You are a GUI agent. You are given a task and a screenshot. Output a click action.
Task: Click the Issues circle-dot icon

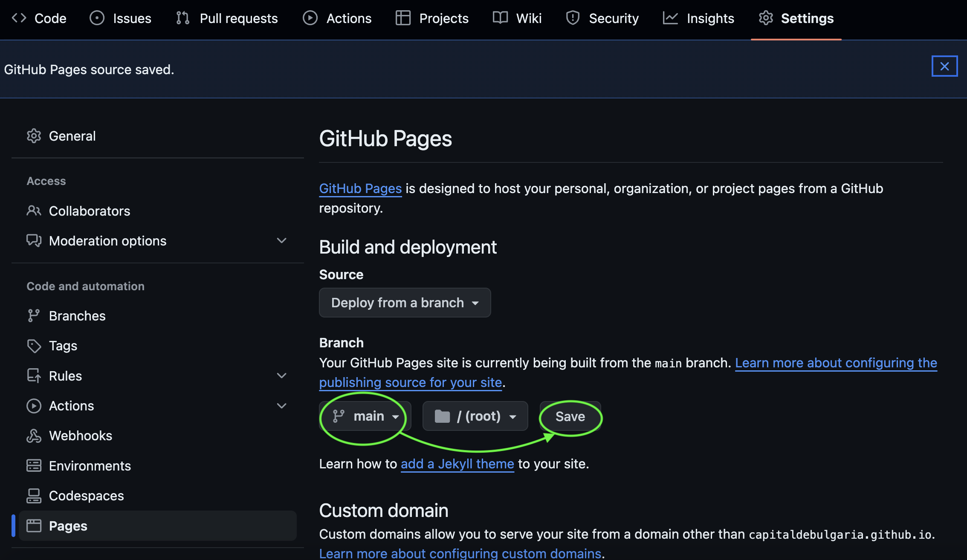(97, 18)
